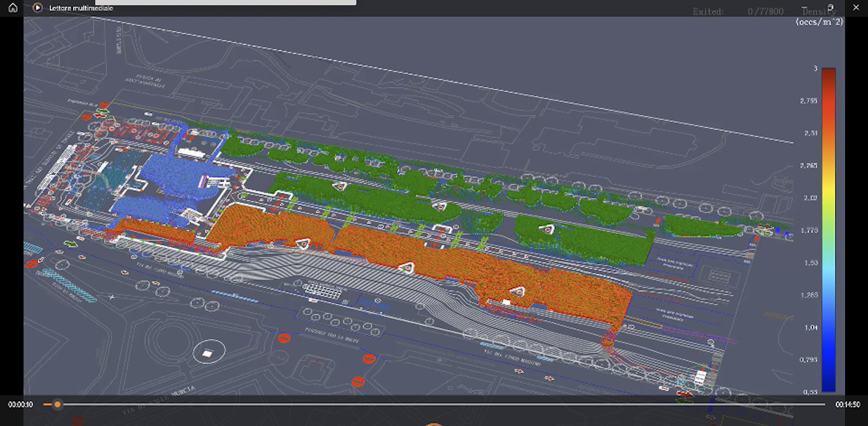Click the "Density" legend heading
Screen dimensions: 868x426
tap(818, 12)
